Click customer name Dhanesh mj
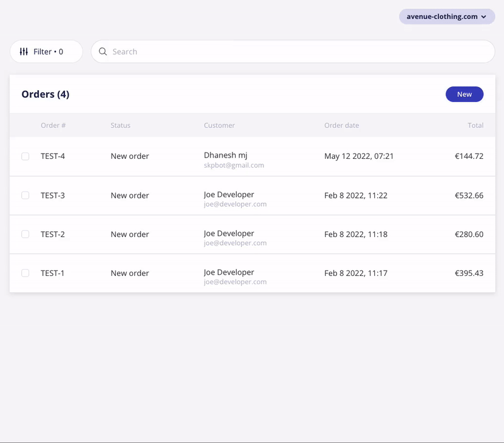This screenshot has width=504, height=443. (x=226, y=155)
